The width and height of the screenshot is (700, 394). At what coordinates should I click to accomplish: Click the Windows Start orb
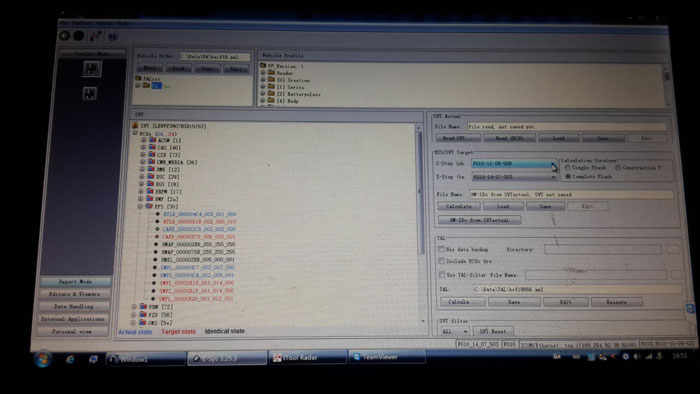click(43, 359)
